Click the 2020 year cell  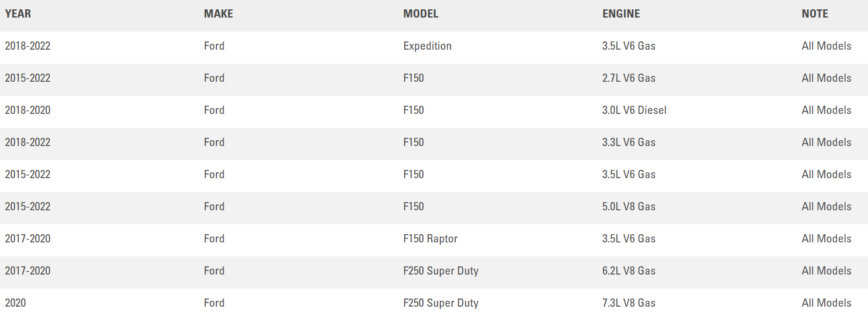coord(15,303)
